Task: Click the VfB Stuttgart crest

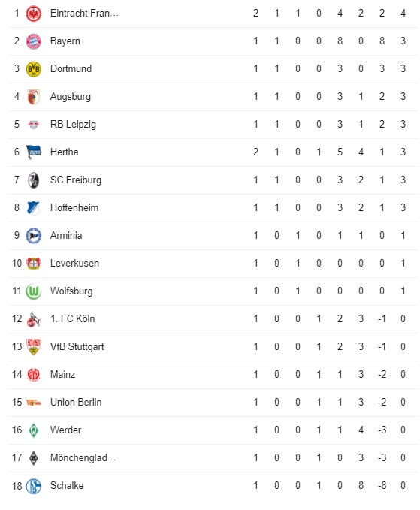Action: (x=34, y=347)
